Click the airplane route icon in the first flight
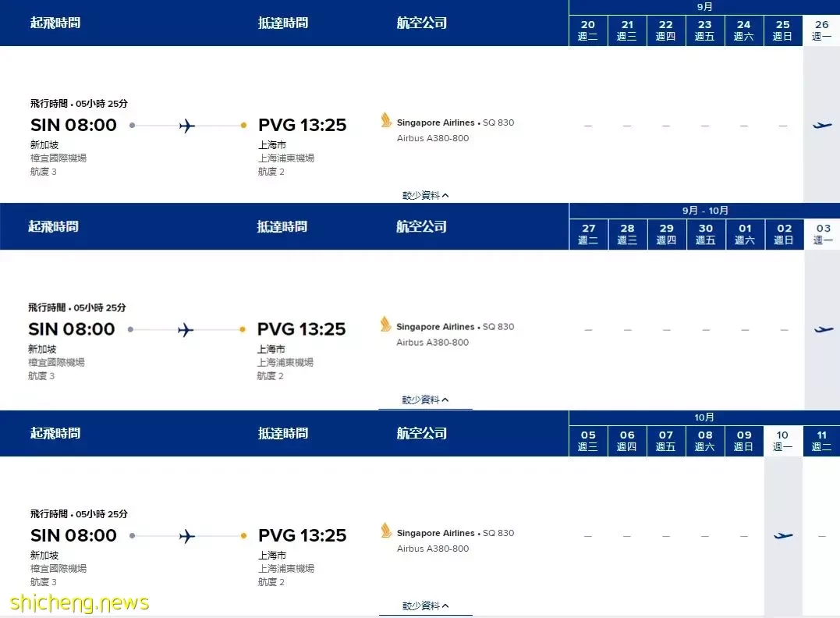The width and height of the screenshot is (840, 618). tap(187, 126)
